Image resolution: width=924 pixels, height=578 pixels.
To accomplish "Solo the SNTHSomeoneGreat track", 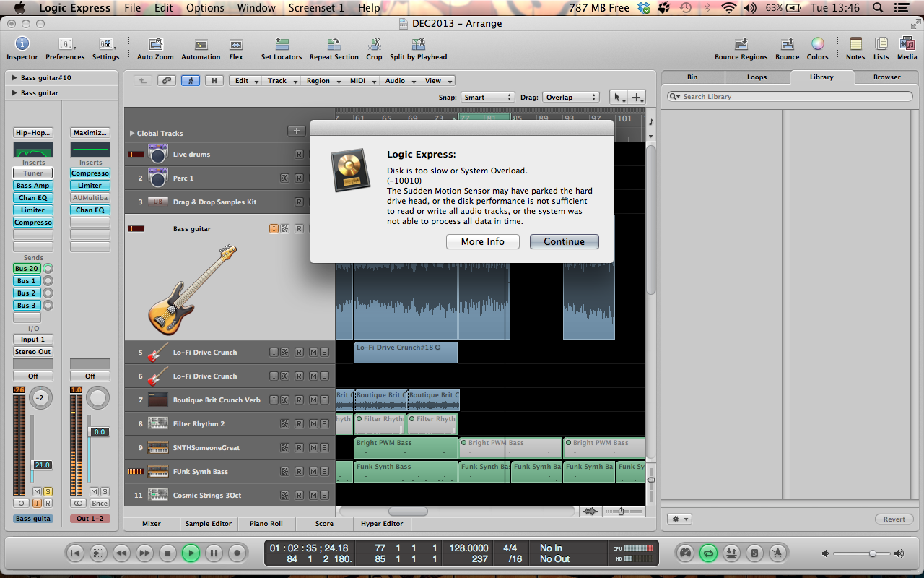I will click(324, 448).
